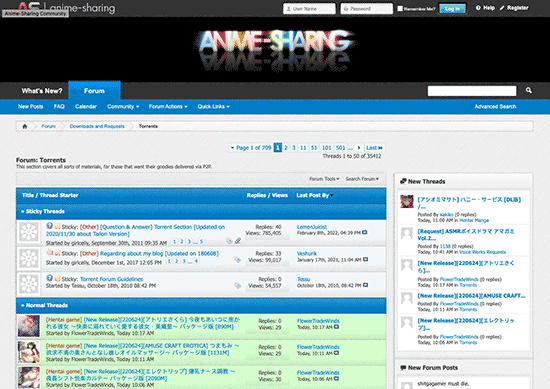Image resolution: width=550 pixels, height=389 pixels.
Task: Jump to Tessu's last post icon
Action: pyautogui.click(x=365, y=285)
